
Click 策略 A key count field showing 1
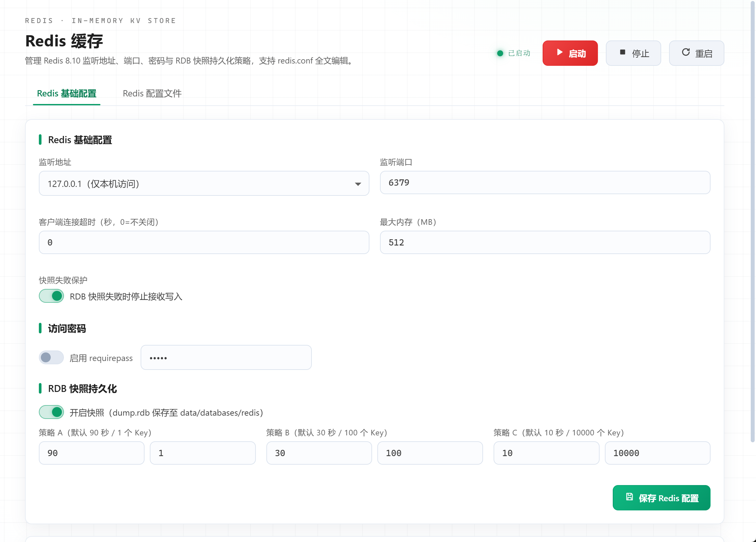[203, 453]
